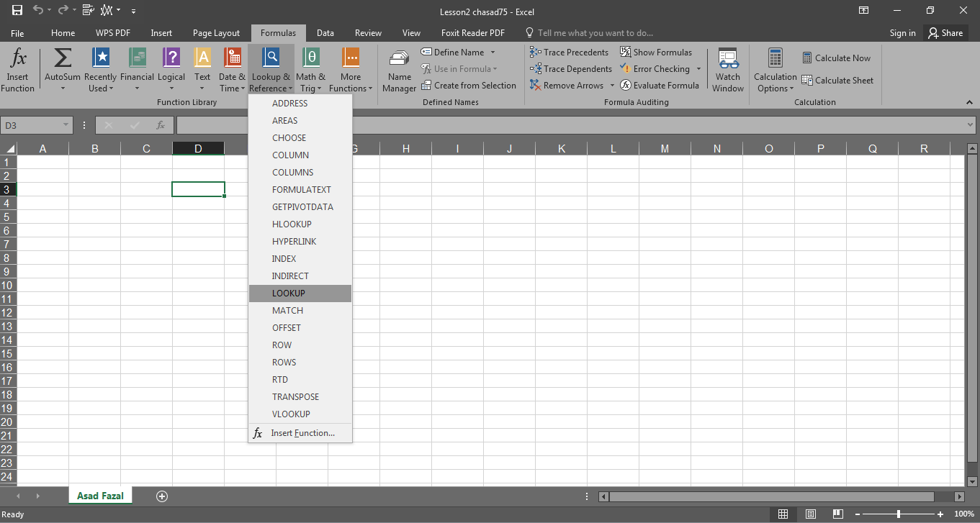Click the Share button

[945, 33]
